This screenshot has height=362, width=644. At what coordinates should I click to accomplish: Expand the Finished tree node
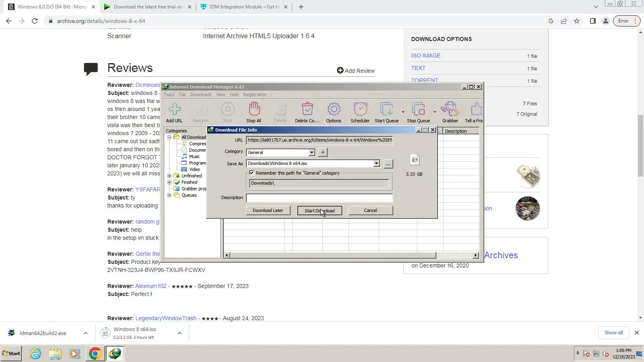pos(169,182)
